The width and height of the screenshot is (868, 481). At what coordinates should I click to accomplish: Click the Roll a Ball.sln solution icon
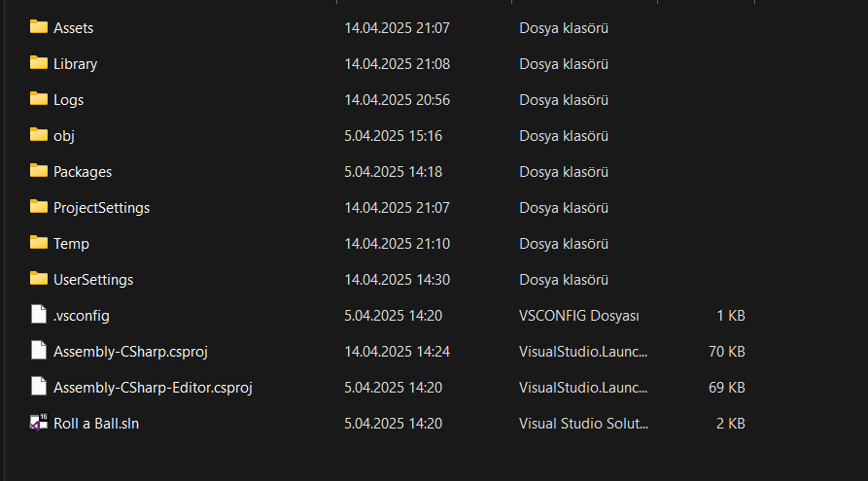[39, 423]
